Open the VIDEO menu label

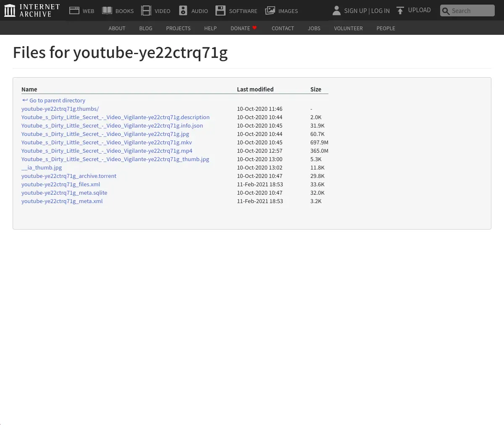[x=163, y=11]
